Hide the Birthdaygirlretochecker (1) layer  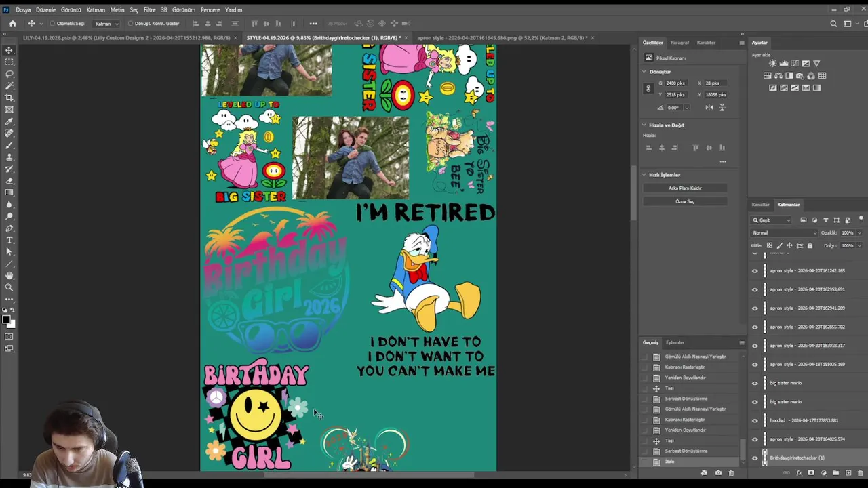pos(755,458)
